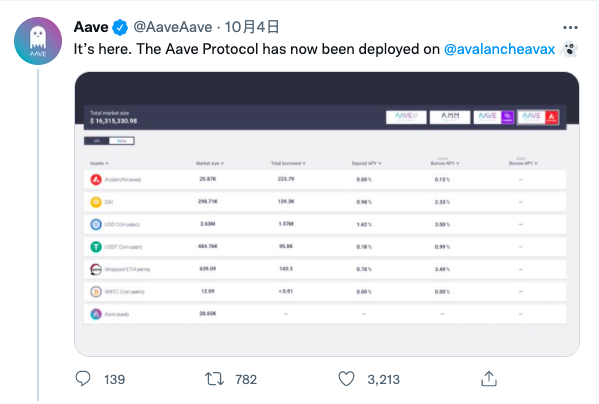Click the share upload icon
599x404 pixels.
(x=489, y=378)
